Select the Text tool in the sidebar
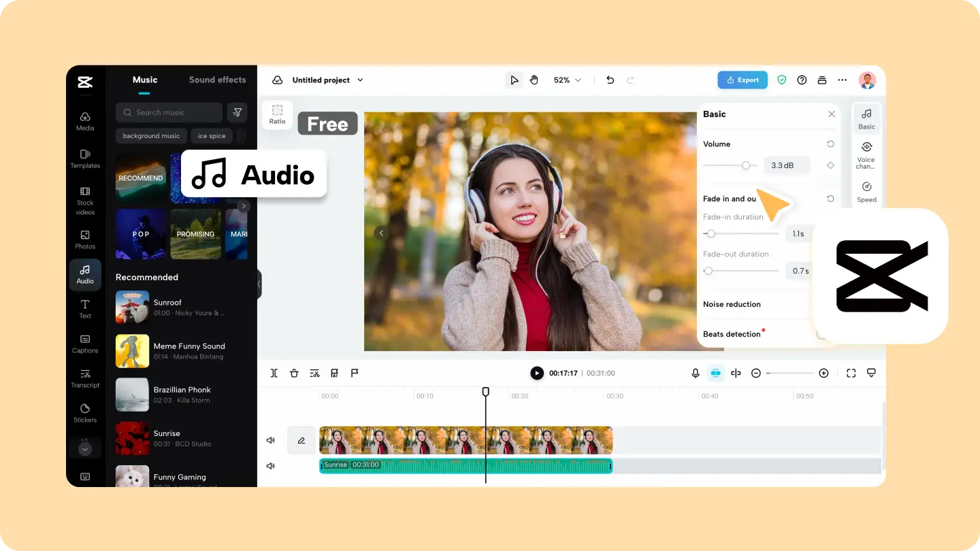Viewport: 980px width, 551px height. [x=85, y=310]
